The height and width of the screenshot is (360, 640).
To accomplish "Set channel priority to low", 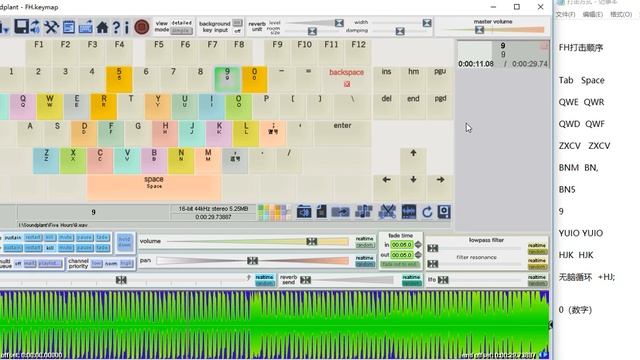I will point(96,264).
